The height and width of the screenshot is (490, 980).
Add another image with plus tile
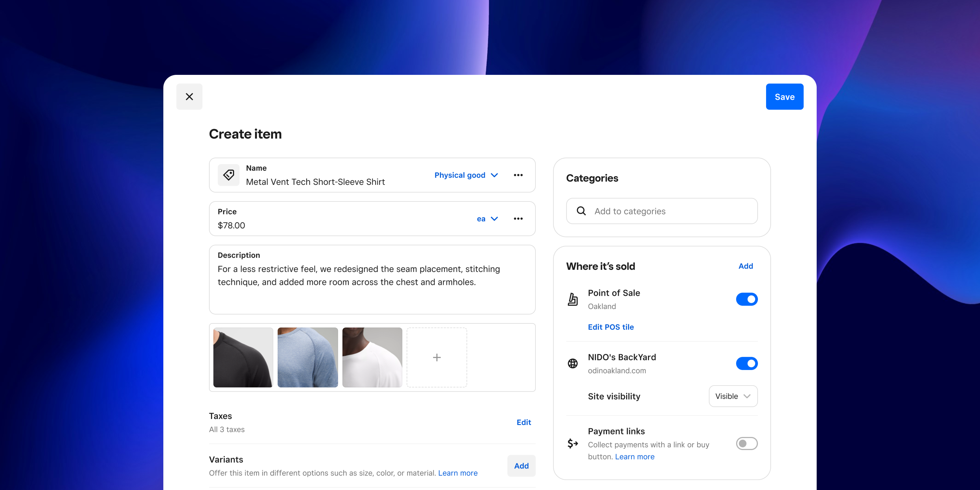tap(437, 358)
